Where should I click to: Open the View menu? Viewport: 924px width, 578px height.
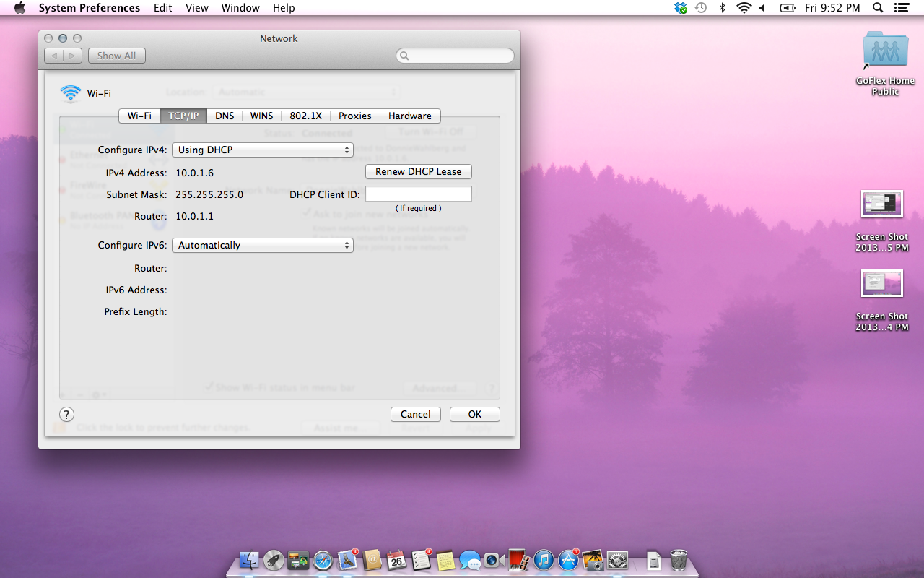[x=196, y=8]
